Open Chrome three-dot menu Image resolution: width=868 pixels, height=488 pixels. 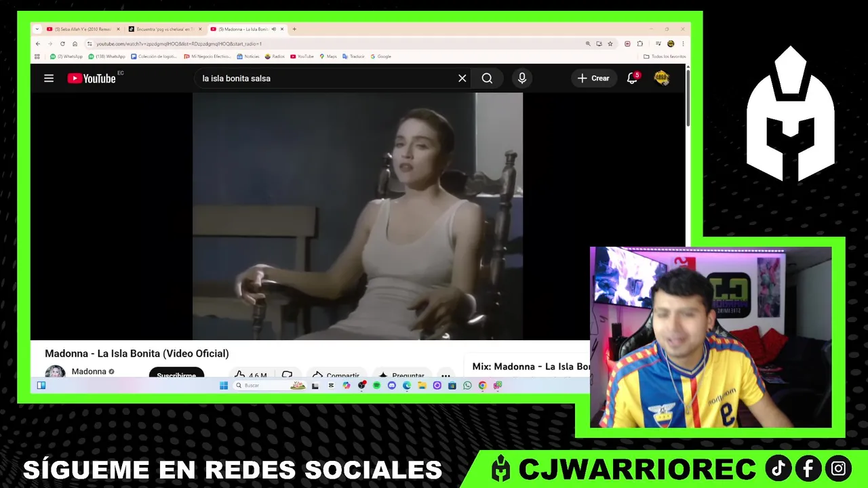683,43
